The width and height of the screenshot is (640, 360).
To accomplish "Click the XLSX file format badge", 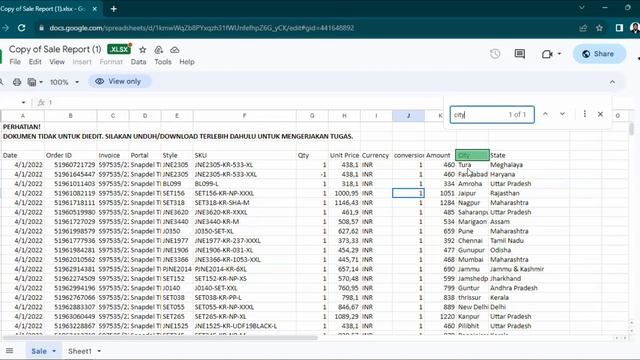I will pyautogui.click(x=119, y=49).
